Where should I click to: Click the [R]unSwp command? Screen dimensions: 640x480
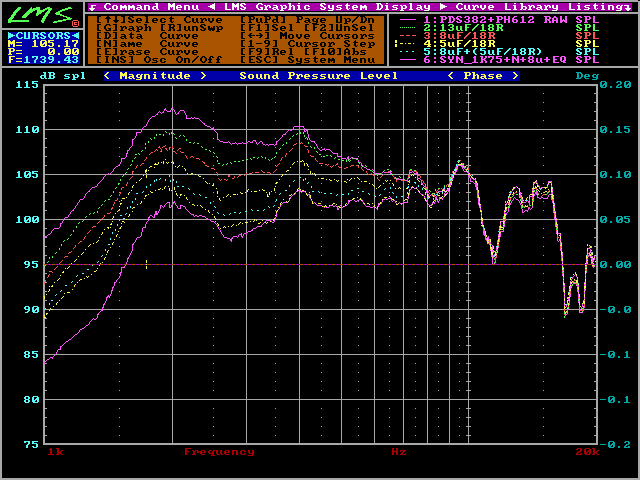pos(191,28)
